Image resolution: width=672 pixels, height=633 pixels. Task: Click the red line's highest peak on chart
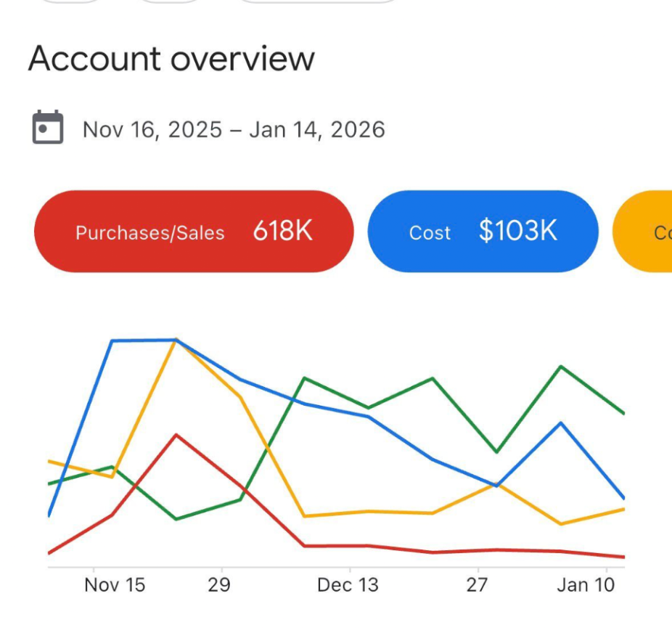pos(176,435)
